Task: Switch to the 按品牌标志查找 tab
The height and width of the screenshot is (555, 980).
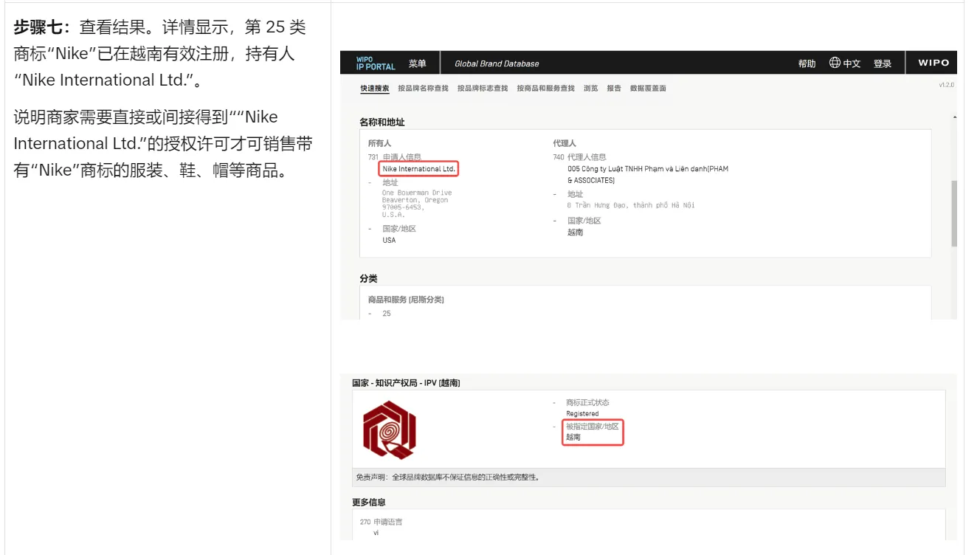Action: (x=483, y=89)
